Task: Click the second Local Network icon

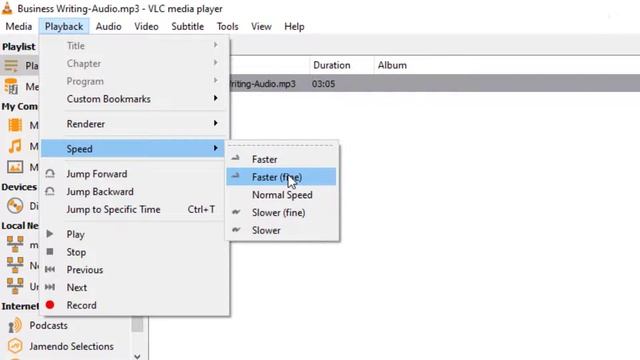Action: pos(15,265)
